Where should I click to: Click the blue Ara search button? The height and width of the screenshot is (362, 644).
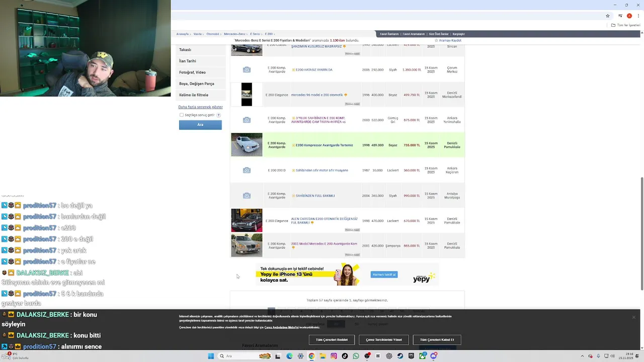coord(200,125)
